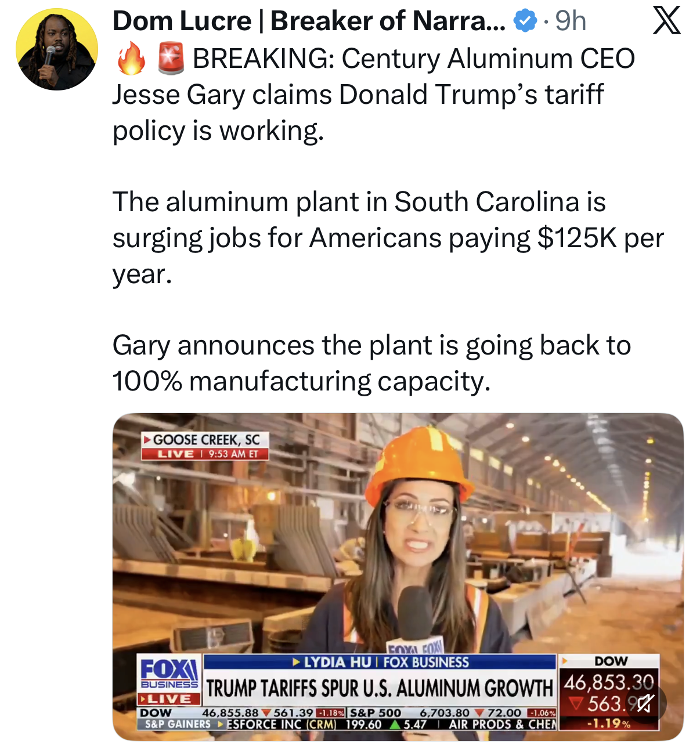Open Dom Lucre's profile avatar
Viewport: 700px width, 745px height.
57,49
